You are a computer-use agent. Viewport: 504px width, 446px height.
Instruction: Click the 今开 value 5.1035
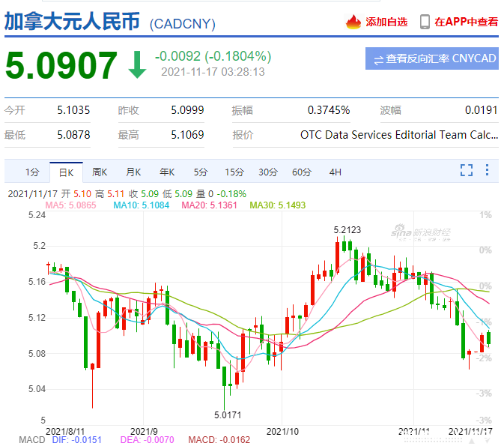click(73, 110)
